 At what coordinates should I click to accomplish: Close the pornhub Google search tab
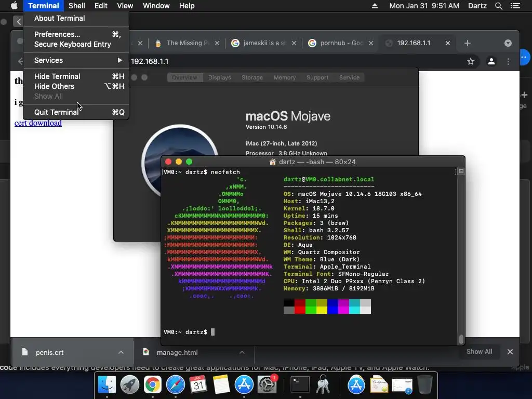coord(371,43)
